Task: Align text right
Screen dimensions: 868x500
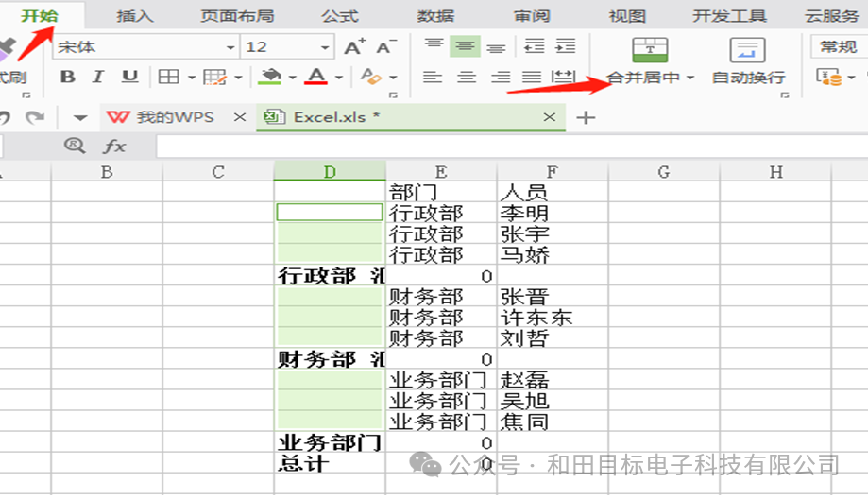Action: (500, 77)
